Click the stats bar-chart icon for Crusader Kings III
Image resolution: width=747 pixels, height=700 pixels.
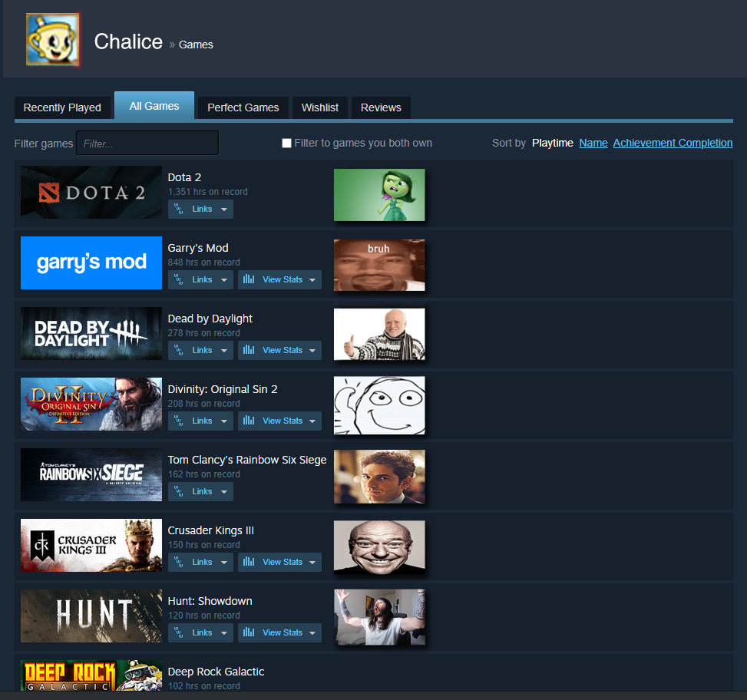click(x=249, y=561)
